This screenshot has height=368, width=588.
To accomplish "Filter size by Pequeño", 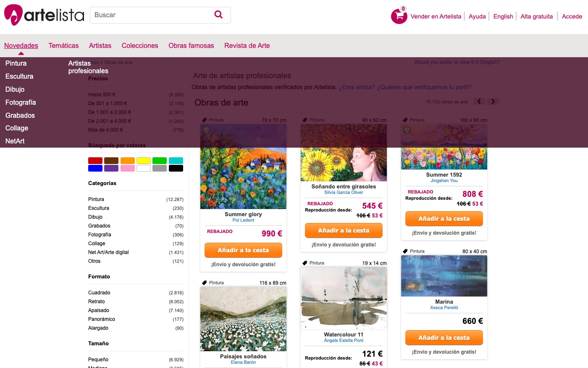I will (98, 360).
